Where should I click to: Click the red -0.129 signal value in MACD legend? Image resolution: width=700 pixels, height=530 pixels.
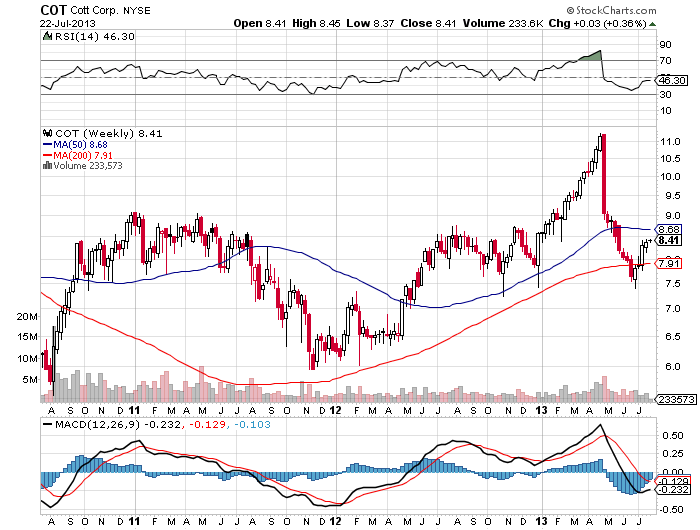tap(208, 424)
